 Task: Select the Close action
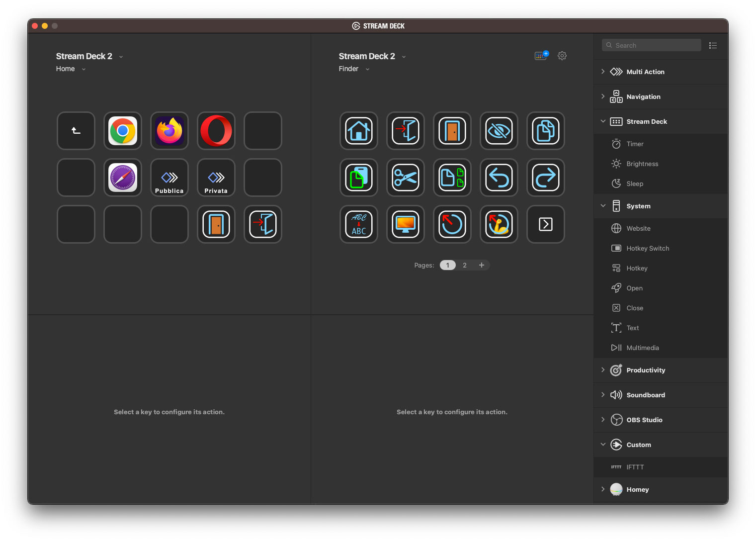tap(661, 308)
